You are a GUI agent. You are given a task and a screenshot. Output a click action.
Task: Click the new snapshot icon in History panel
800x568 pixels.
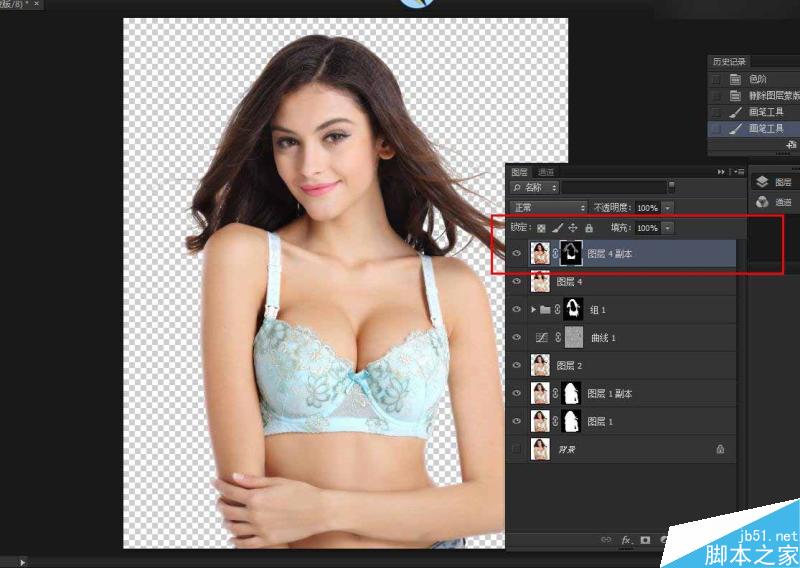[x=791, y=145]
